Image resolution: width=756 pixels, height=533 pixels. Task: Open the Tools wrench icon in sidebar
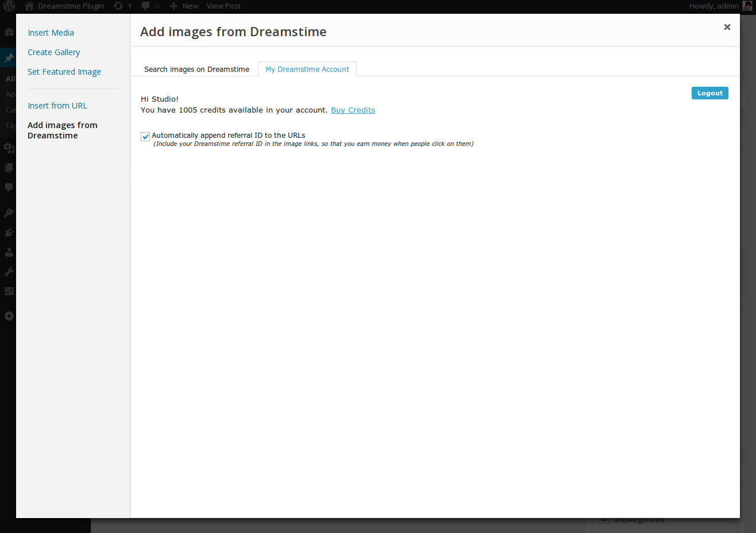click(9, 272)
